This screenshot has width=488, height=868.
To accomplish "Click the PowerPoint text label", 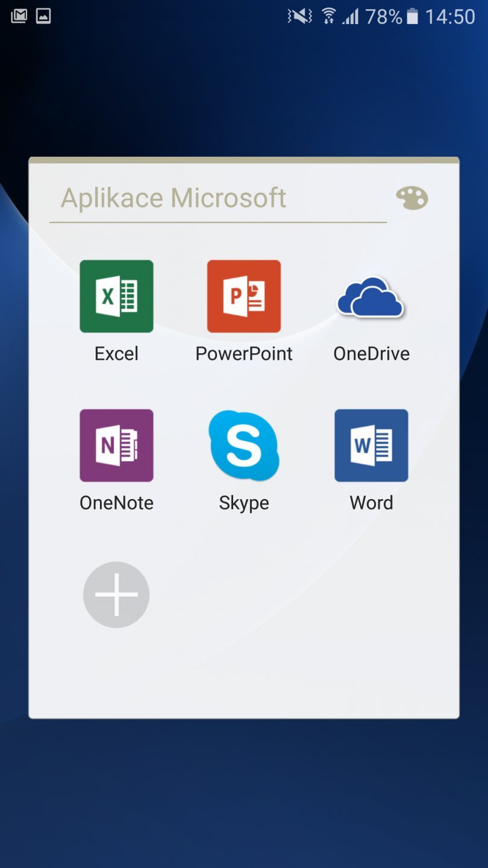I will (x=244, y=354).
